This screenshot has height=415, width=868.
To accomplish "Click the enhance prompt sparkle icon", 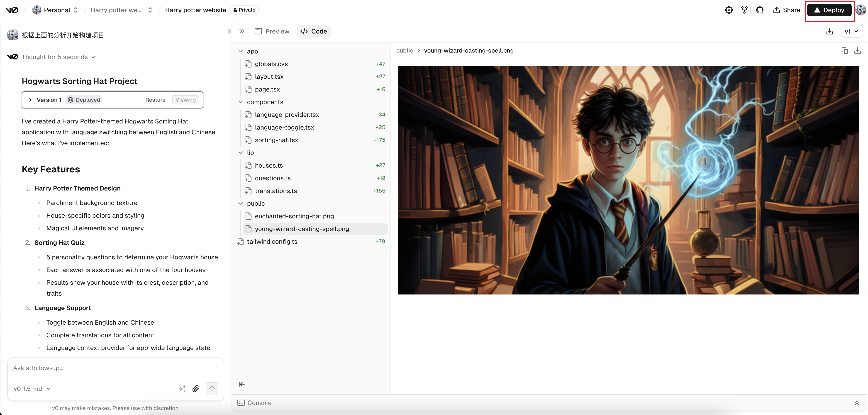I will click(x=182, y=388).
